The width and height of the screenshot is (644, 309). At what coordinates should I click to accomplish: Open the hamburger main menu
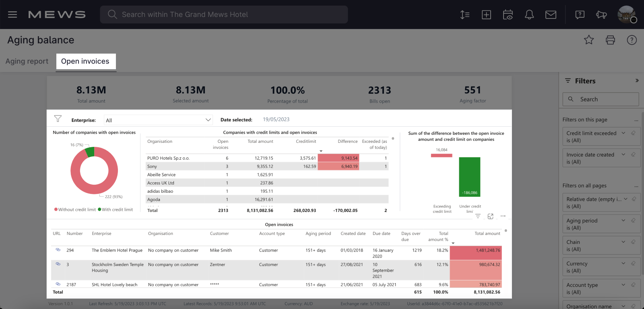pyautogui.click(x=12, y=14)
